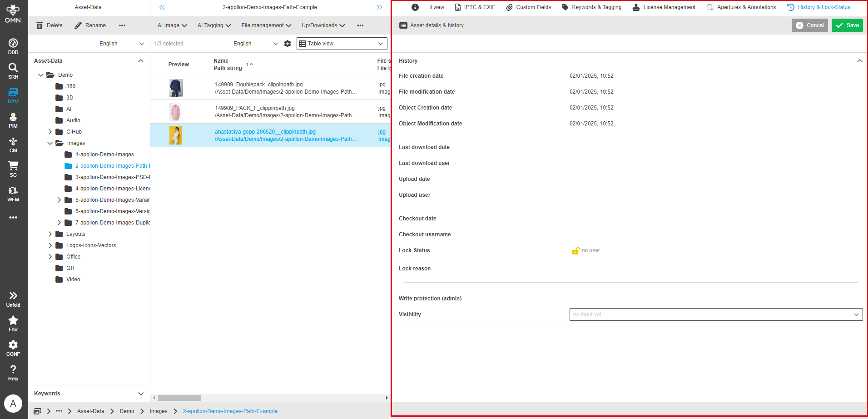Click the OMN logo
This screenshot has height=419, width=868.
click(x=13, y=14)
